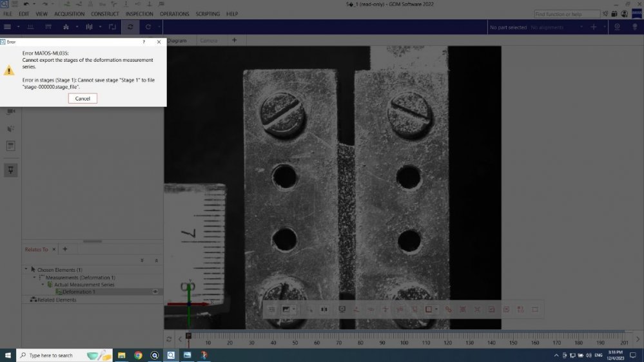Select Related Elements in the explorer
The height and width of the screenshot is (362, 644).
57,300
